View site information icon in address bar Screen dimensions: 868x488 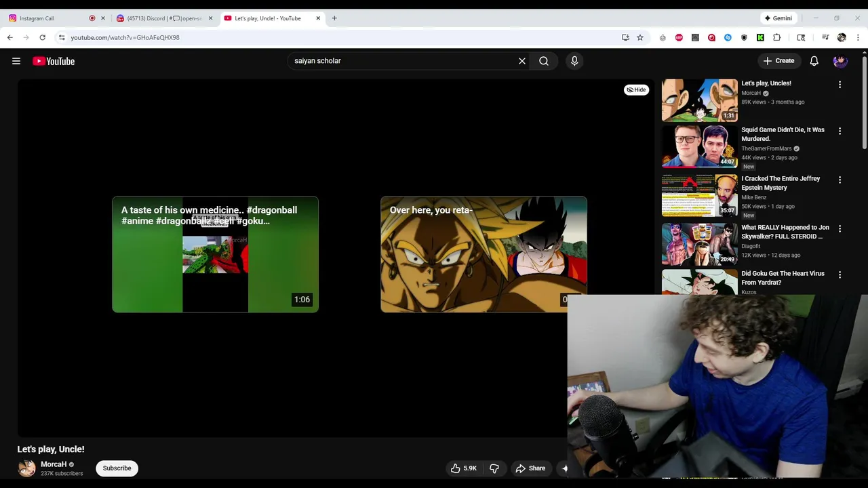62,37
